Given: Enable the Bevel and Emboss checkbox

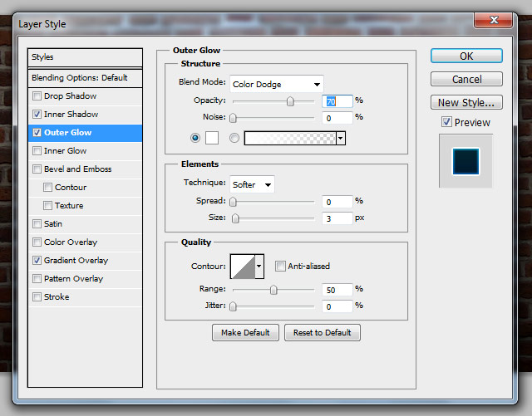Looking at the screenshot, I should 37,169.
